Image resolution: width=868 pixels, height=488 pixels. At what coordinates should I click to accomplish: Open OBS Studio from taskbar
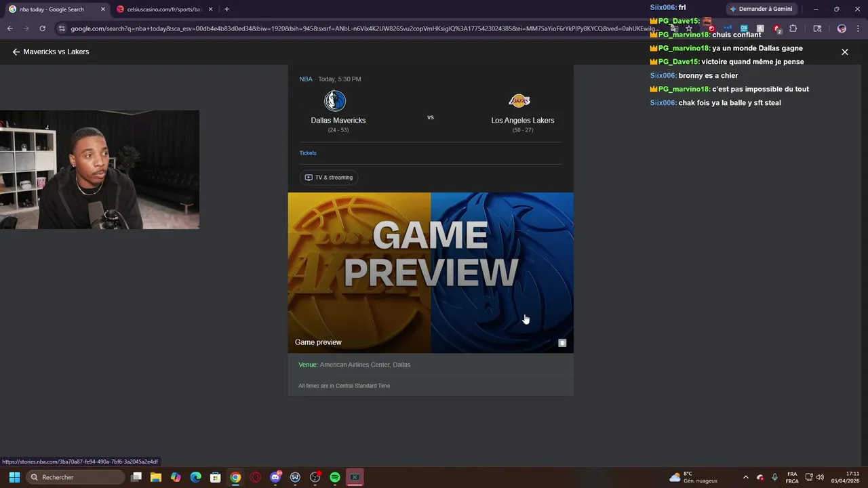(x=315, y=477)
